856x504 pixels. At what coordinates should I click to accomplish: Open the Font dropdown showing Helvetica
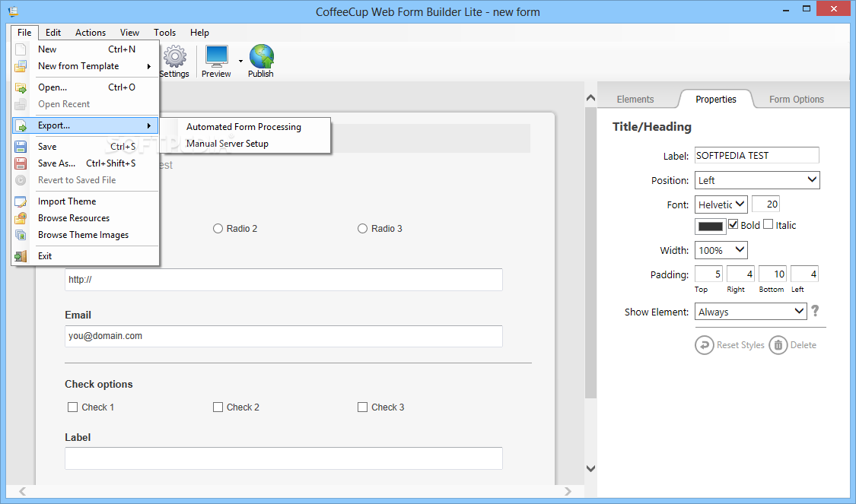click(721, 204)
